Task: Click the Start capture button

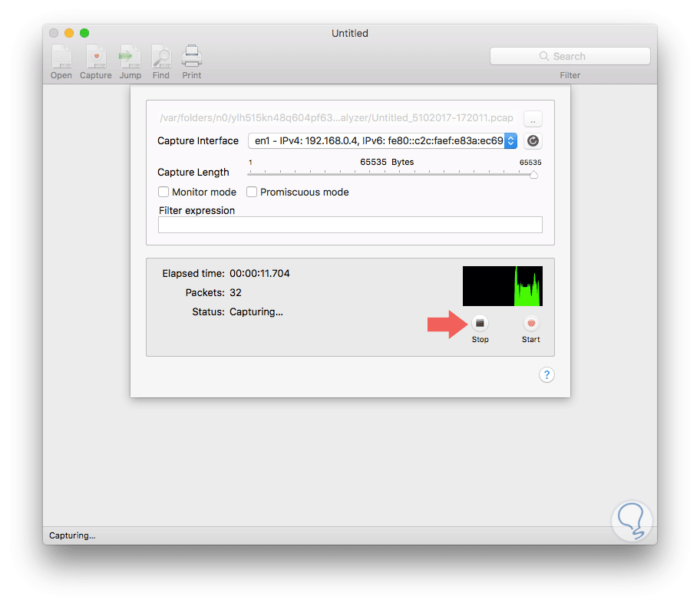Action: pos(531,323)
